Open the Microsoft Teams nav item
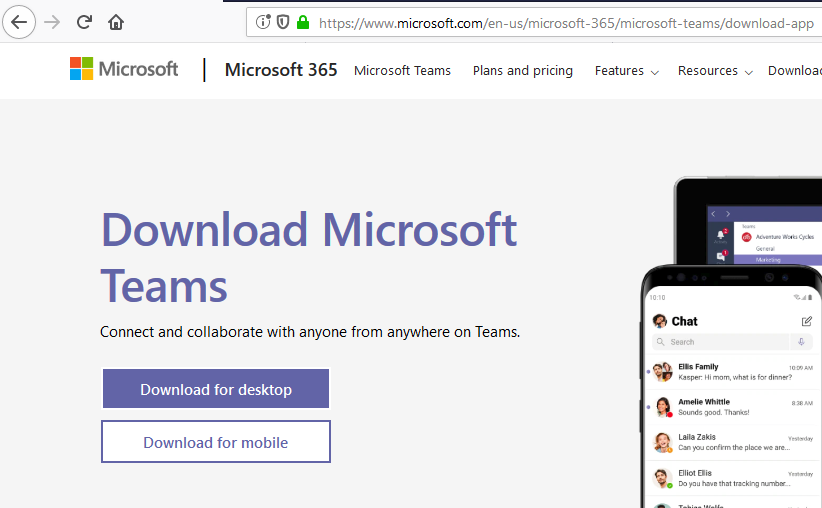Screen dimensions: 822x508 (402, 71)
